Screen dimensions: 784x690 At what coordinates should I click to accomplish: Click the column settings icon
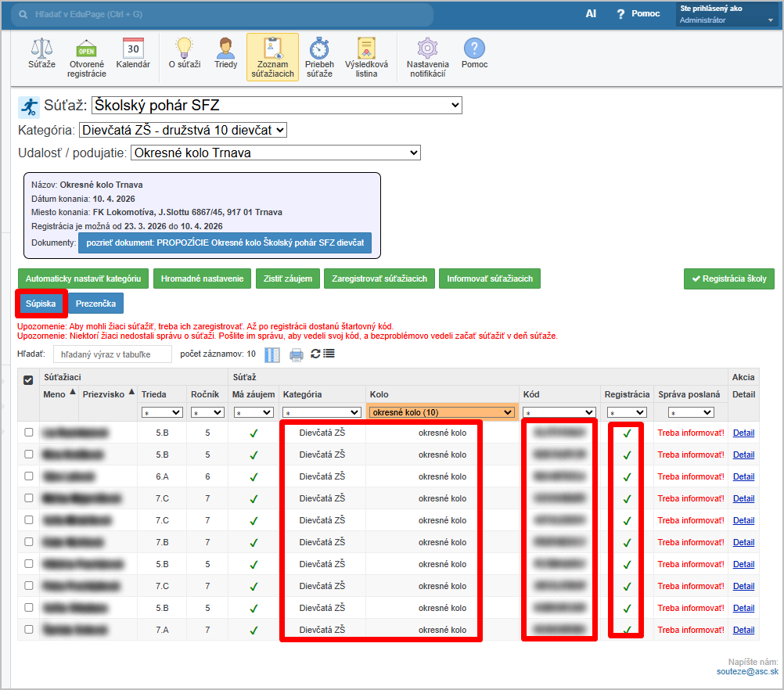tap(272, 355)
